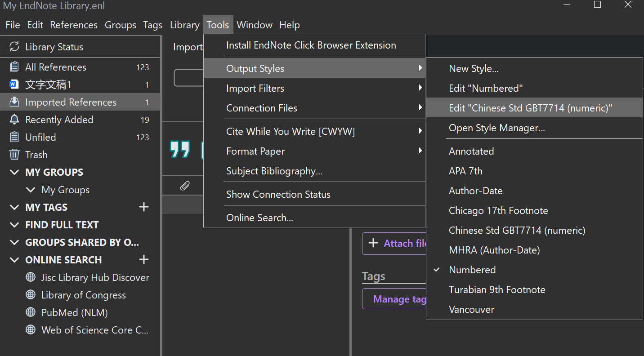Open the Library menu
This screenshot has height=356, width=644.
pyautogui.click(x=184, y=25)
